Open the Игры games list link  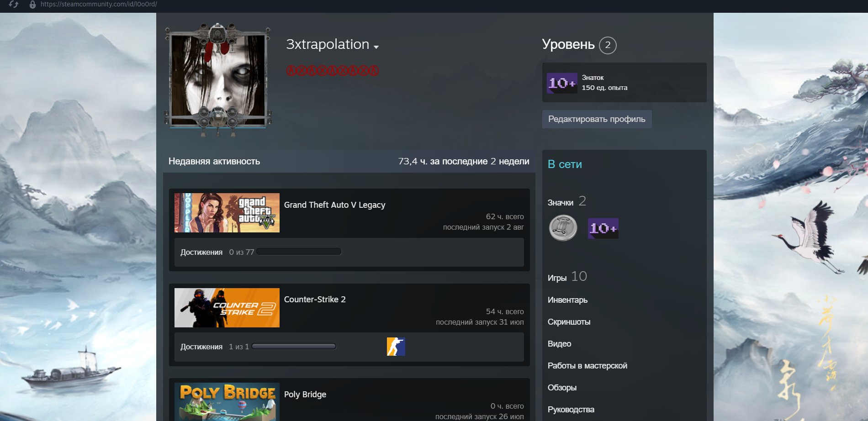click(x=557, y=278)
